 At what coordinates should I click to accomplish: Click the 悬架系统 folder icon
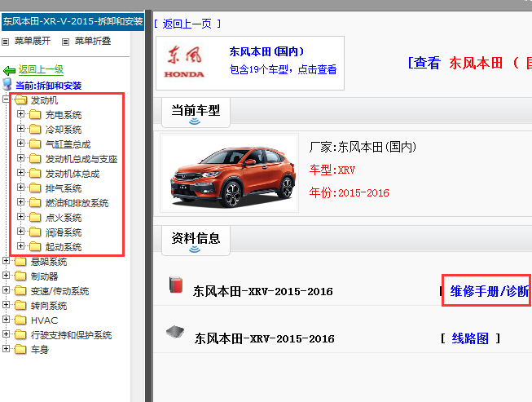click(x=20, y=261)
